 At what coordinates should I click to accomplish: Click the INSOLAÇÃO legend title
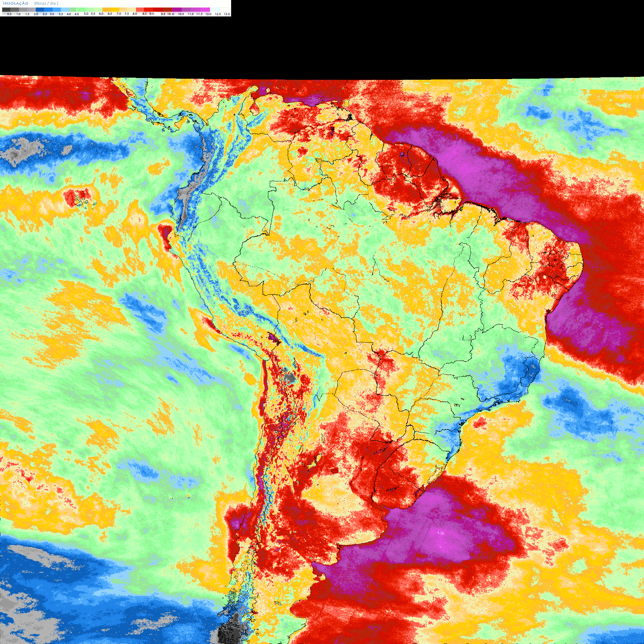(16, 3)
